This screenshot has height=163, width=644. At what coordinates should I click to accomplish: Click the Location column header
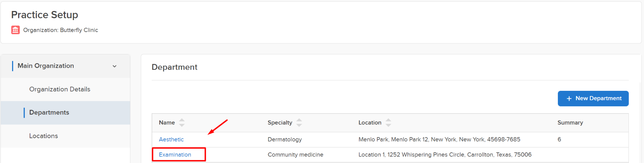click(370, 123)
